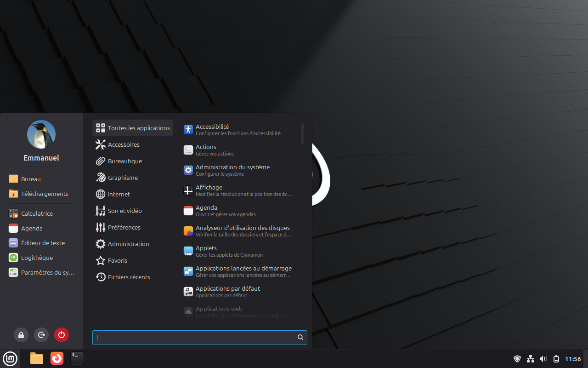Open the Accessibilité application icon
588x368 pixels.
click(188, 130)
